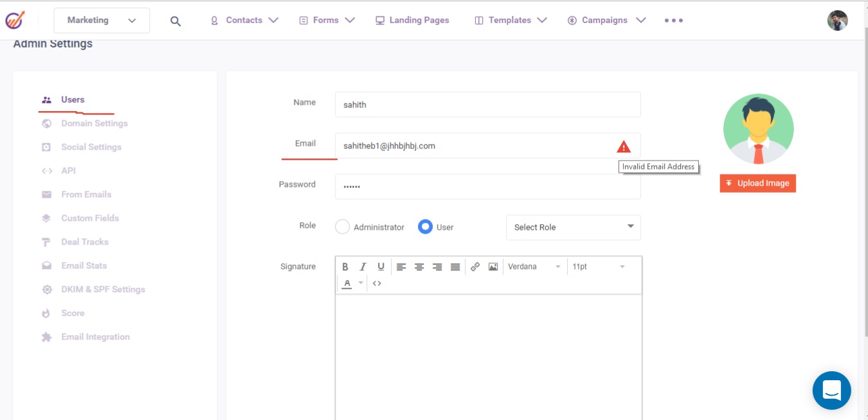Click the search magnifier icon
Image resolution: width=868 pixels, height=420 pixels.
tap(176, 21)
